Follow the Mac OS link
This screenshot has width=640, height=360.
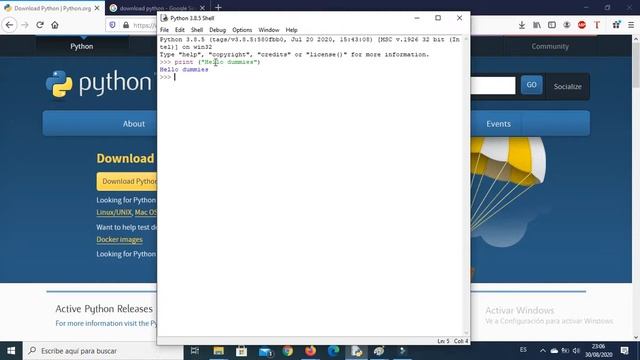coord(146,212)
